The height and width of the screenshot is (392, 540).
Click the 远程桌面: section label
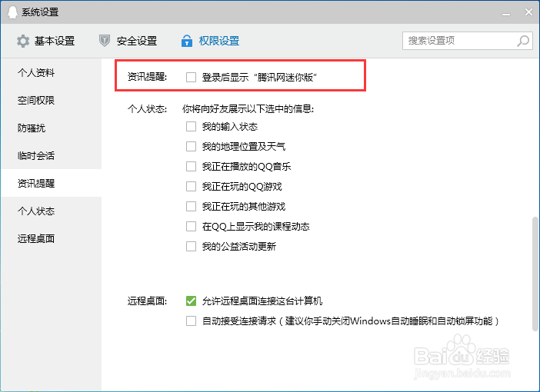click(147, 301)
